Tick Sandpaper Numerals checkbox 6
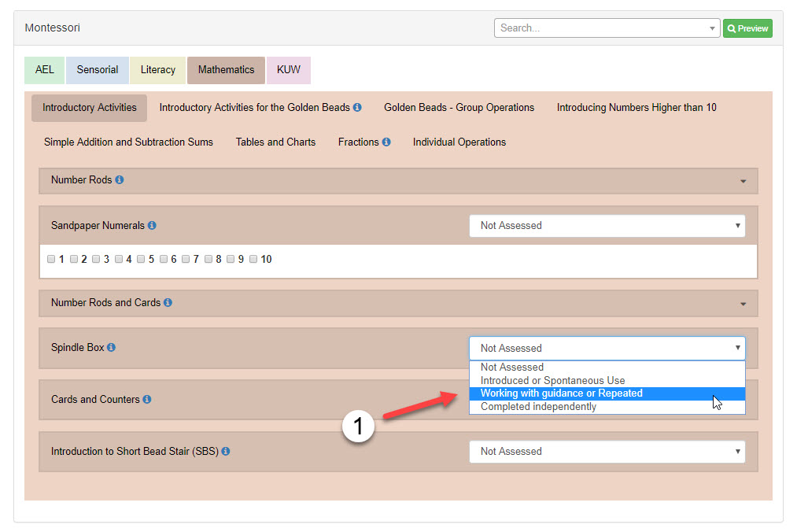 pos(163,259)
